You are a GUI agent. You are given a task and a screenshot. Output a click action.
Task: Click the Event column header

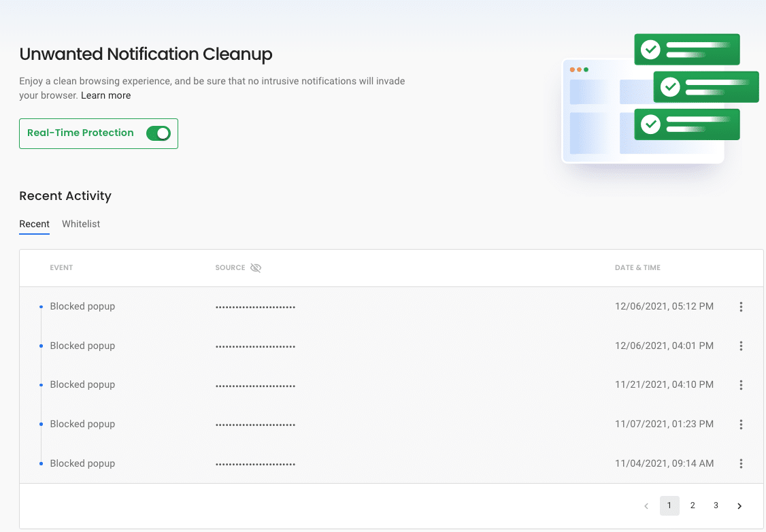61,267
